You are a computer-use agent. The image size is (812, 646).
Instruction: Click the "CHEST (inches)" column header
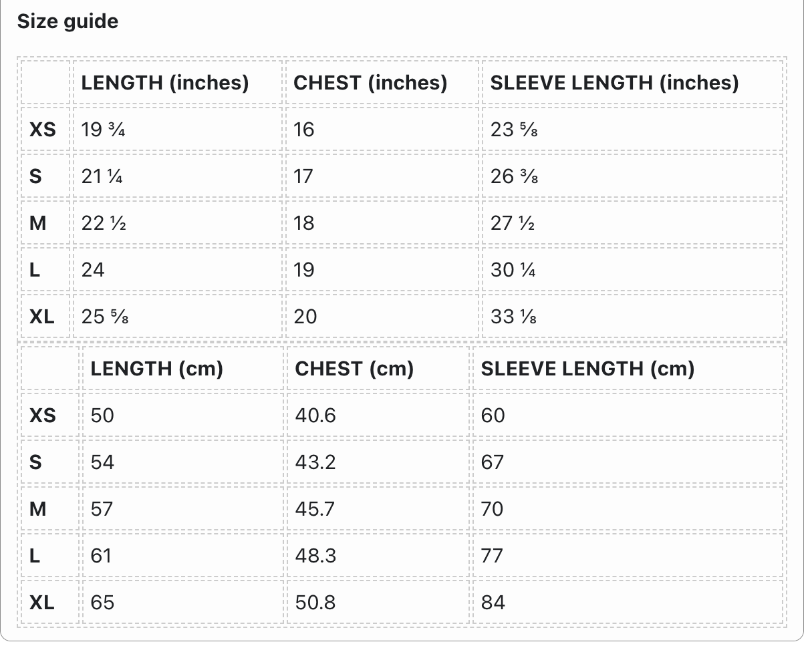[x=370, y=83]
